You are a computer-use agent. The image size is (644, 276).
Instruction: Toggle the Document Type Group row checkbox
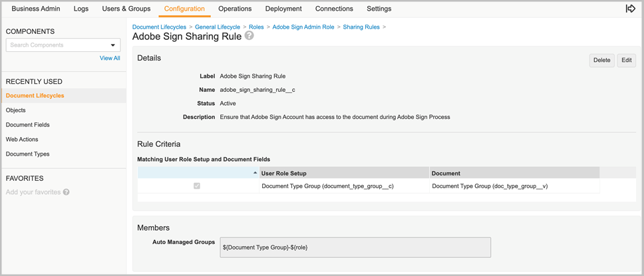click(197, 186)
